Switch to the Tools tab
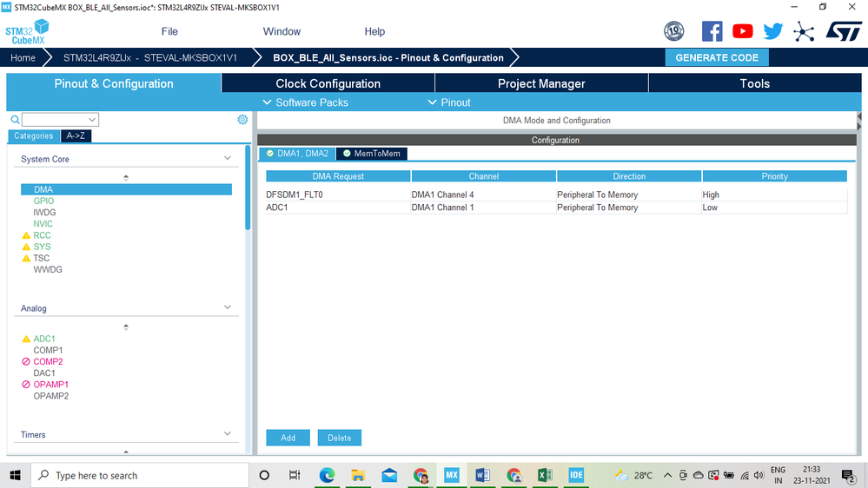This screenshot has width=868, height=488. tap(755, 83)
